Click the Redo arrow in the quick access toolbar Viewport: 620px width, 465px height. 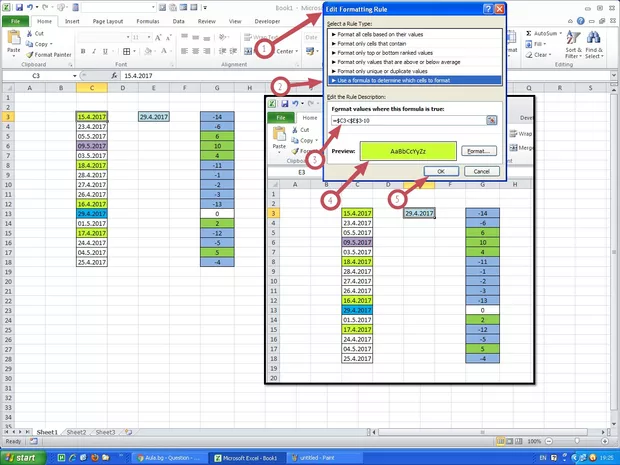(45, 8)
